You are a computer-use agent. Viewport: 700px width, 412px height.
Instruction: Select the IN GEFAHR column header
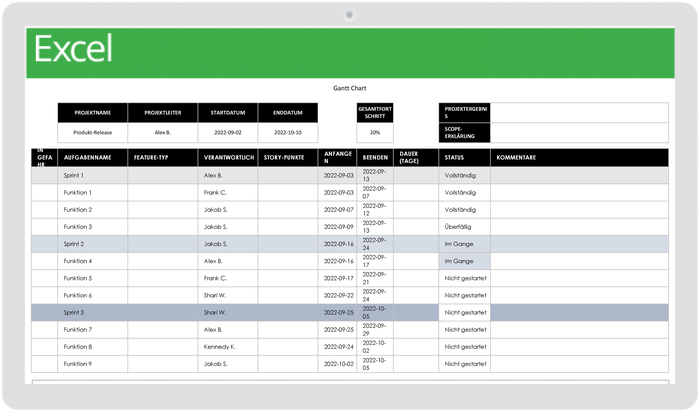(45, 158)
